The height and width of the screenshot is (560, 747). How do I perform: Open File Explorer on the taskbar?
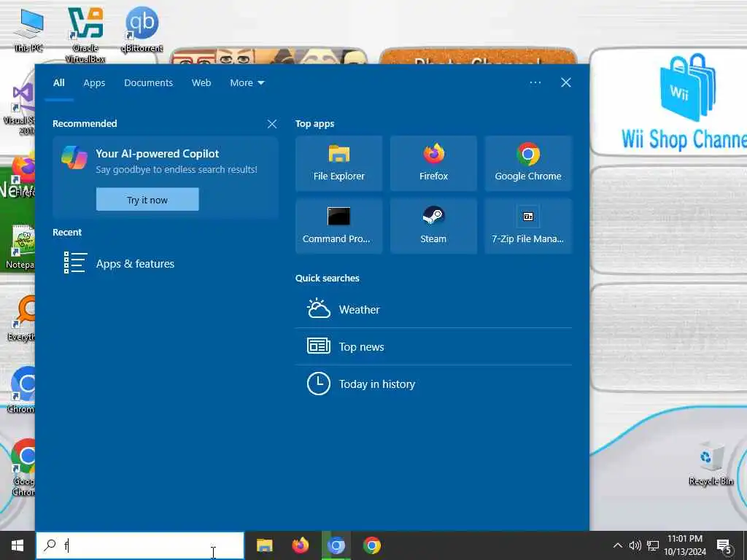264,545
